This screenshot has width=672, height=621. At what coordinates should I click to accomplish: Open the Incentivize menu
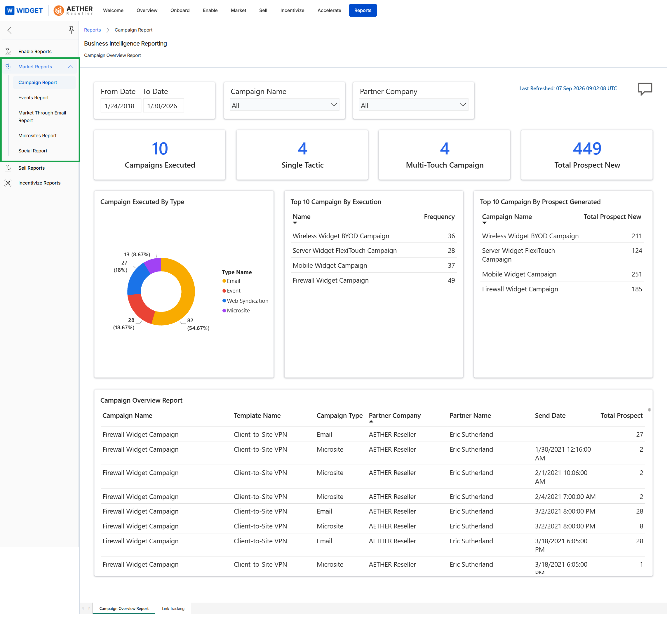click(x=292, y=11)
